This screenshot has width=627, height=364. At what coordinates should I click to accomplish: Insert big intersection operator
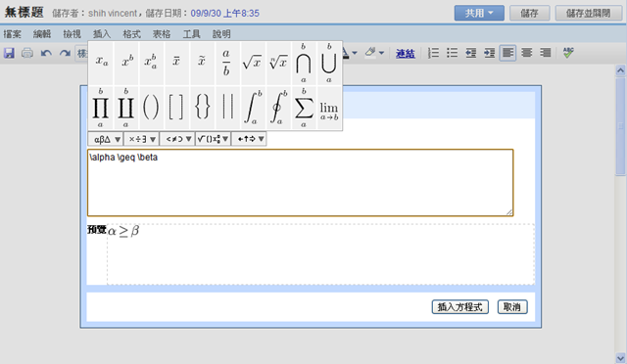304,63
